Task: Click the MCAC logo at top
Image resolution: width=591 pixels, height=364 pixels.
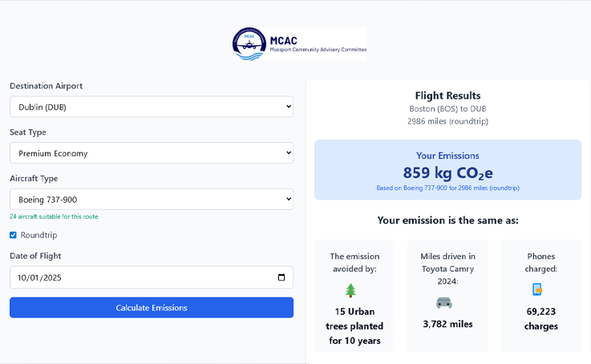Action: point(299,44)
